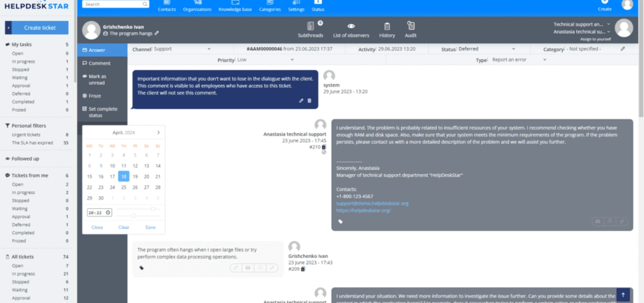Click Save in the date picker
The image size is (644, 303).
tap(150, 227)
